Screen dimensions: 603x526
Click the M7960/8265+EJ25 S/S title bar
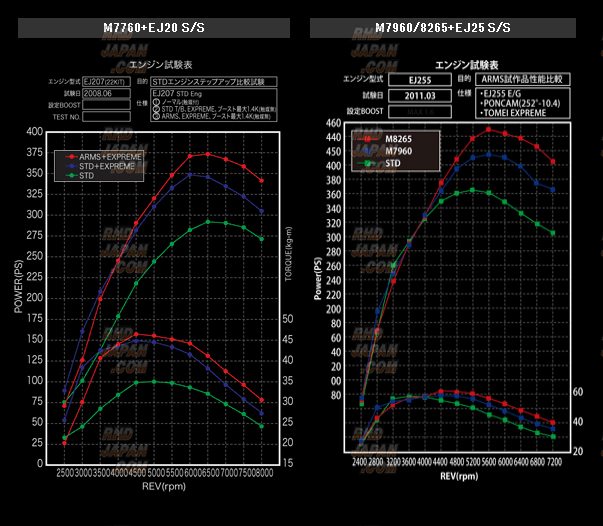click(443, 28)
